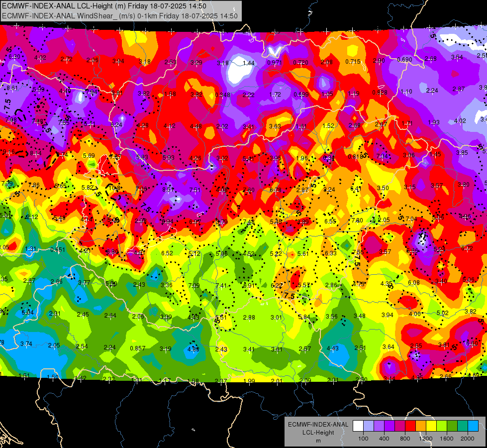Click the WindShear 0-1km header line
The image size is (487, 448).
point(119,16)
